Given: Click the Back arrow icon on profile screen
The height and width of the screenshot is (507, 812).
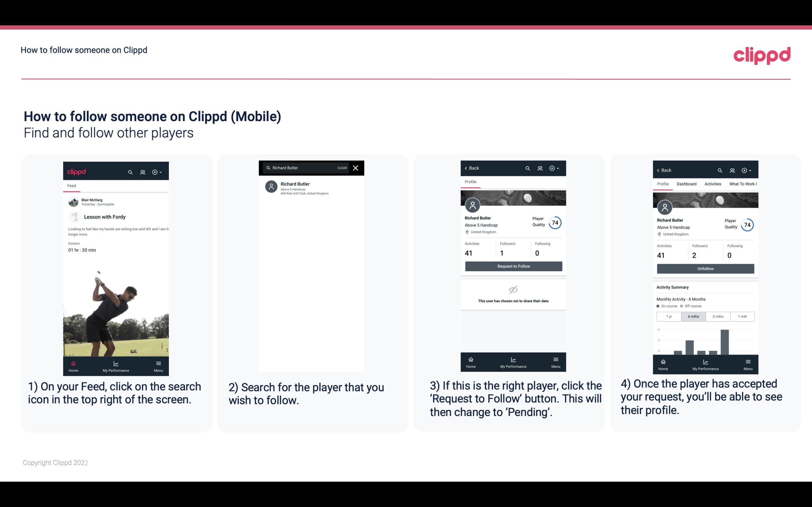Looking at the screenshot, I should [467, 168].
